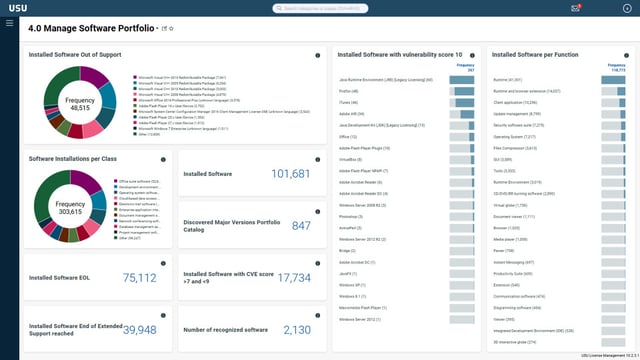Click the Frequency header in per Function panel
The width and height of the screenshot is (640, 360).
616,65
